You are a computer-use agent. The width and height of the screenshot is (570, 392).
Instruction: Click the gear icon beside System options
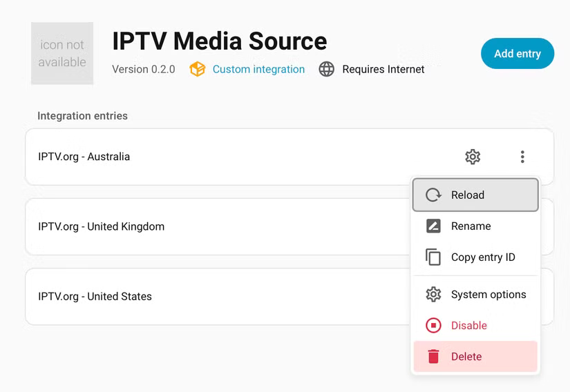(433, 295)
